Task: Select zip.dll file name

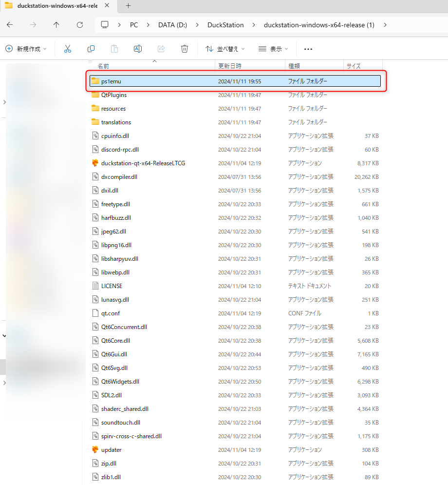Action: coord(109,464)
